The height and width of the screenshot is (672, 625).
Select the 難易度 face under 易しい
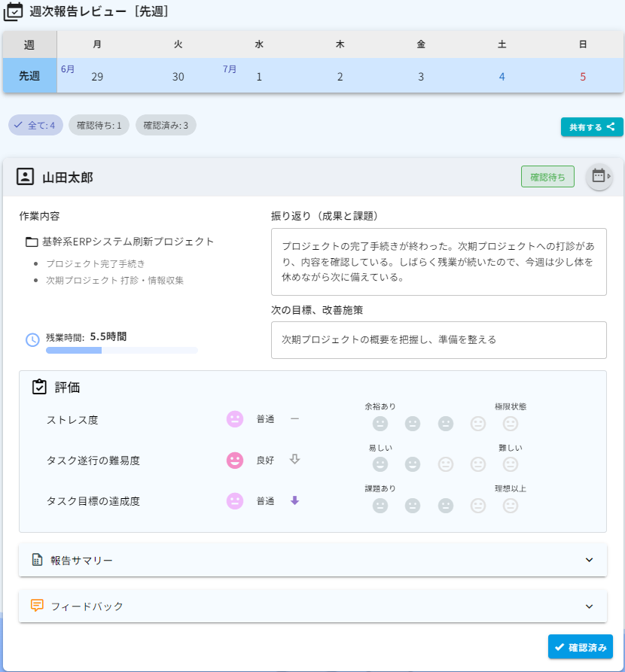click(380, 464)
